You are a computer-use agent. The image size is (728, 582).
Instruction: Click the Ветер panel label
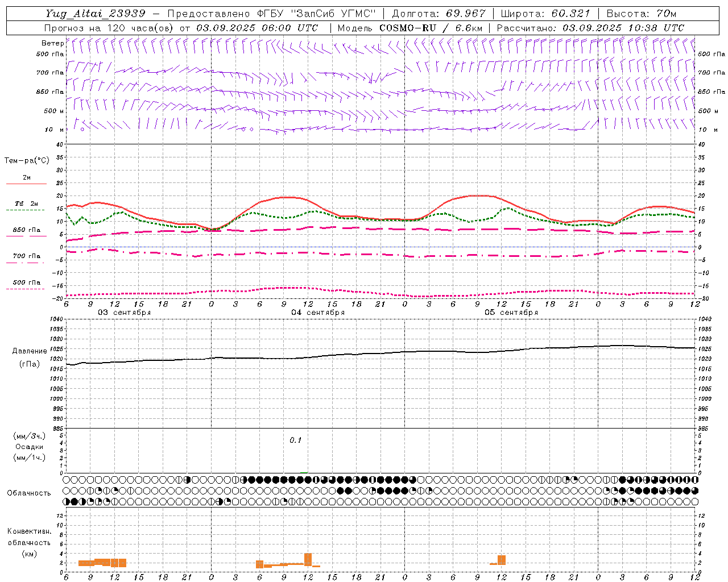(52, 43)
